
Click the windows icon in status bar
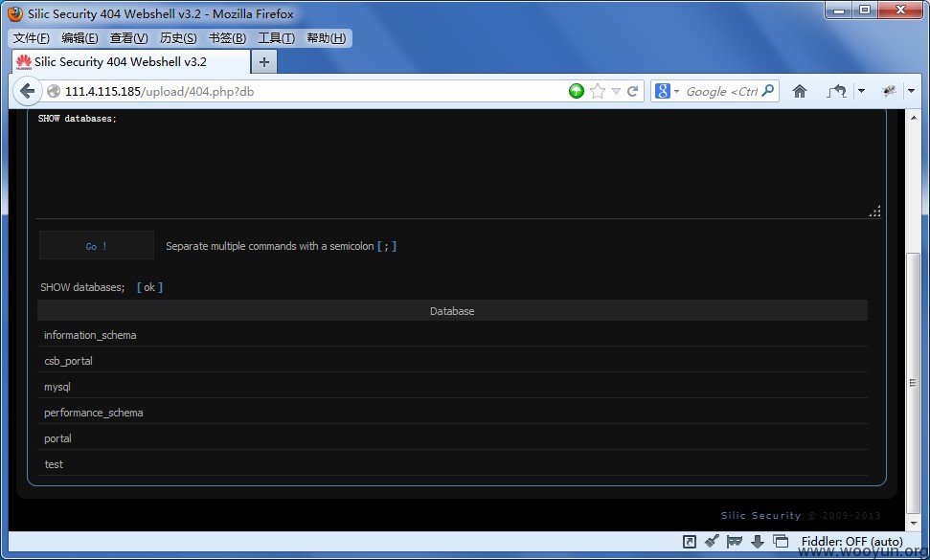click(x=781, y=541)
